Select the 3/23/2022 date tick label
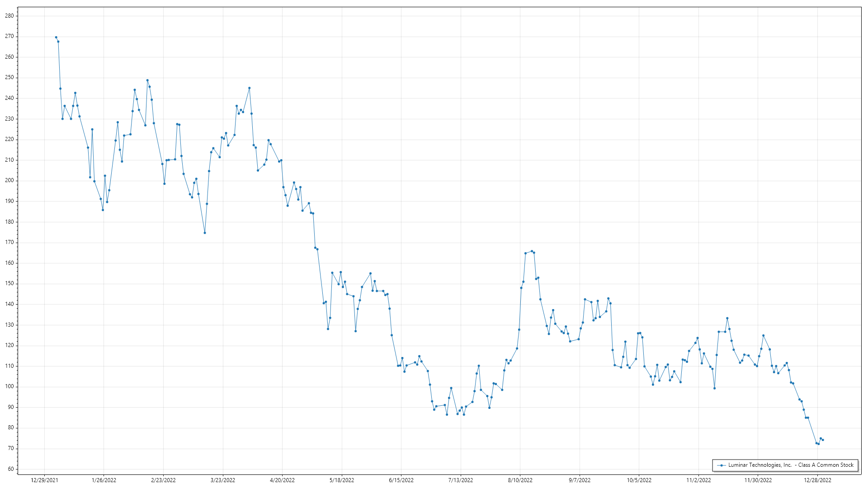The image size is (868, 488). [223, 480]
